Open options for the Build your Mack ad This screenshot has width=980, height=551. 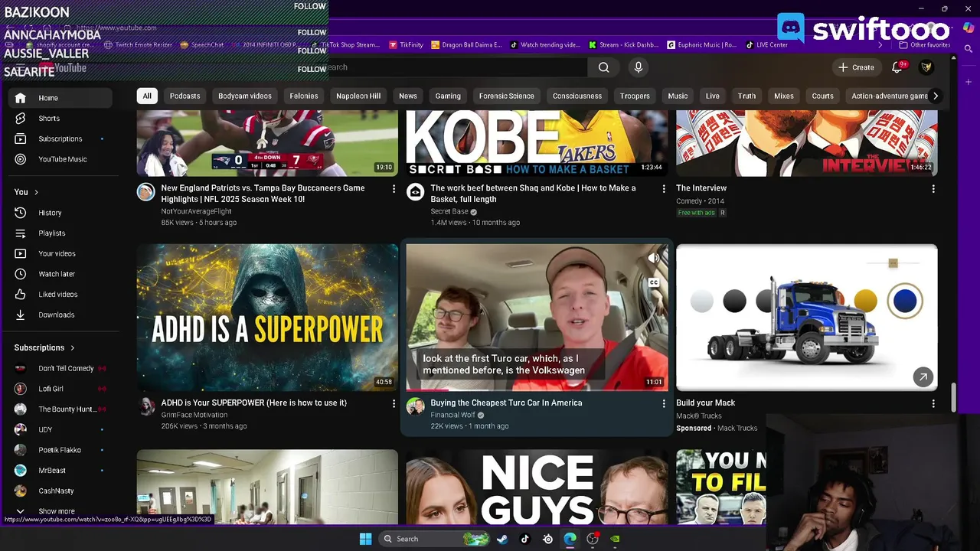pos(933,403)
